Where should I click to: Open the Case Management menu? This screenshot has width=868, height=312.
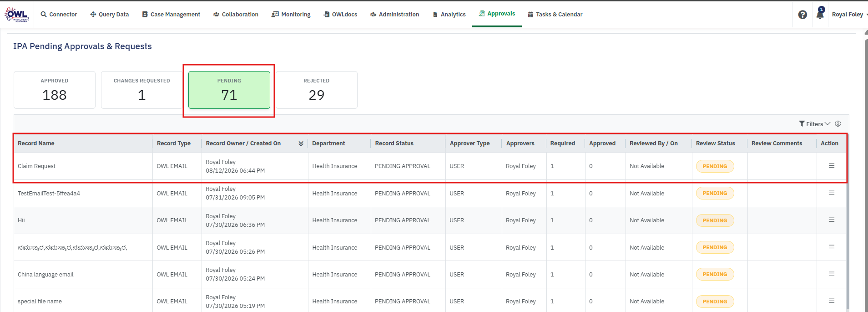coord(171,15)
